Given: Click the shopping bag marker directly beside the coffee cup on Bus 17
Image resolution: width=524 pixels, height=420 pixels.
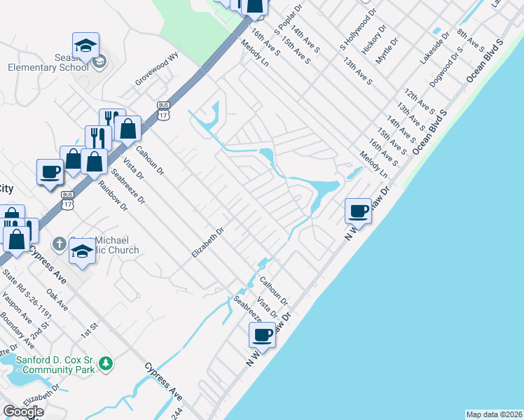Looking at the screenshot, I should tap(70, 160).
